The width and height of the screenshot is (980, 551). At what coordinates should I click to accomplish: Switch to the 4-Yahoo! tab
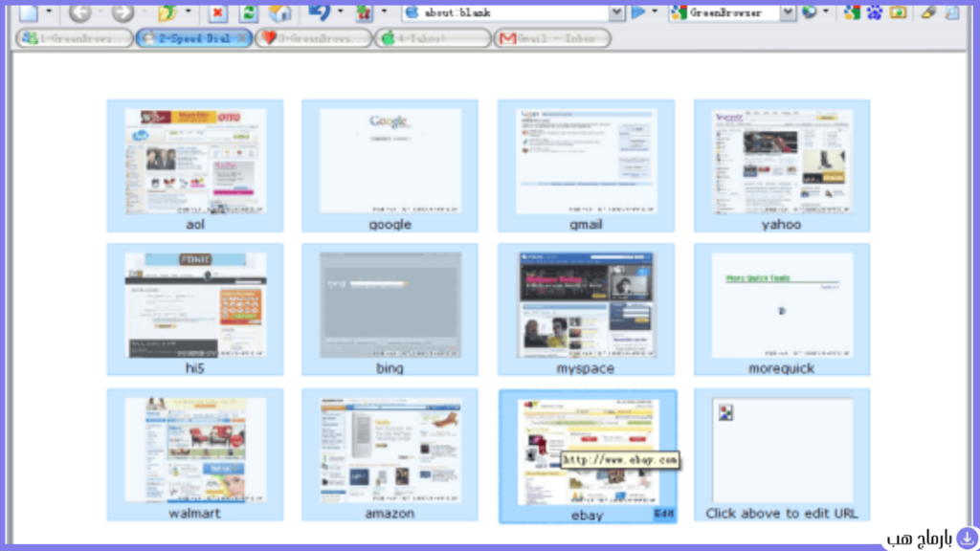click(x=433, y=38)
